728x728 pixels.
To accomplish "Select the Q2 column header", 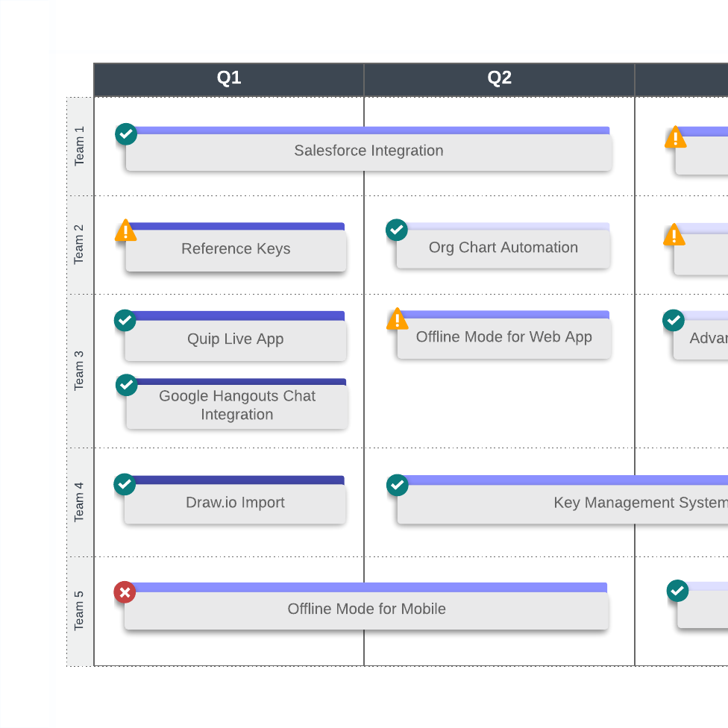I will [x=500, y=79].
